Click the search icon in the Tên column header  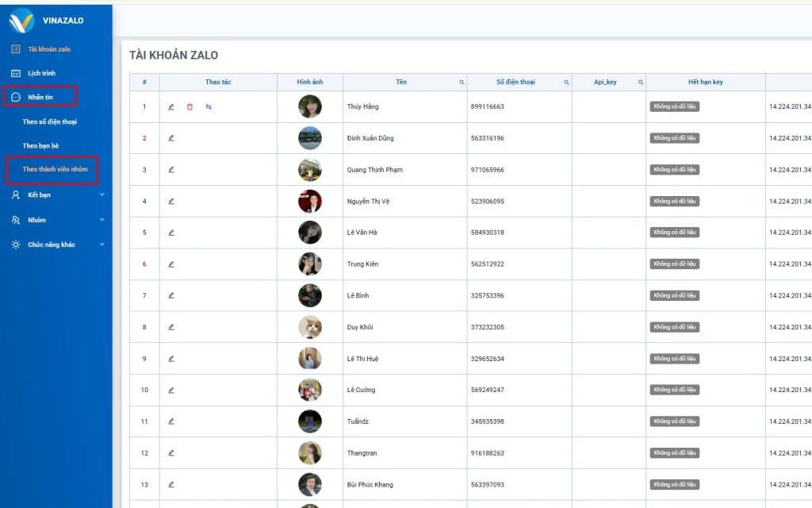click(x=462, y=83)
